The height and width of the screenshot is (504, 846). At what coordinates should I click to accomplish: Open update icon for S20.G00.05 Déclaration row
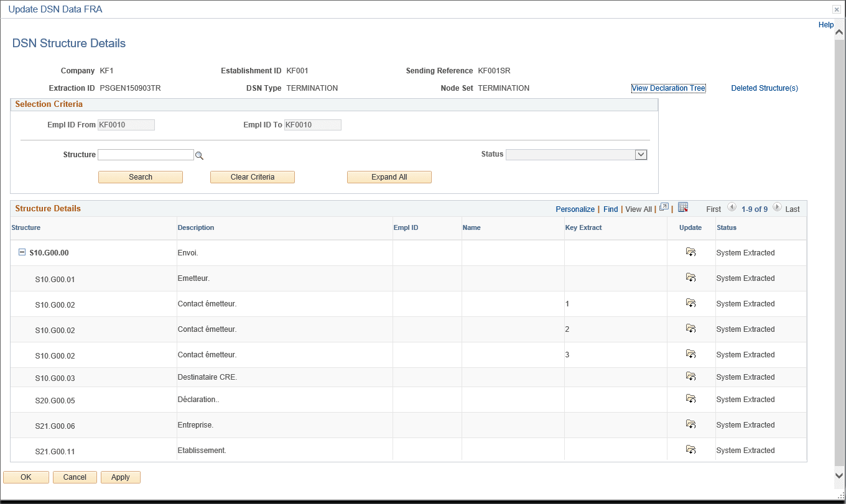point(690,399)
